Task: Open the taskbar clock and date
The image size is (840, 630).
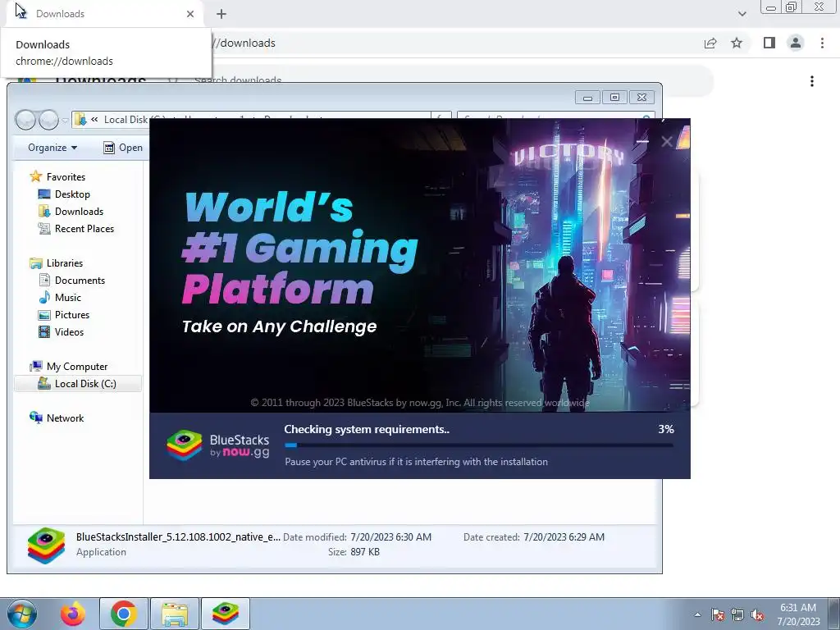Action: [798, 614]
